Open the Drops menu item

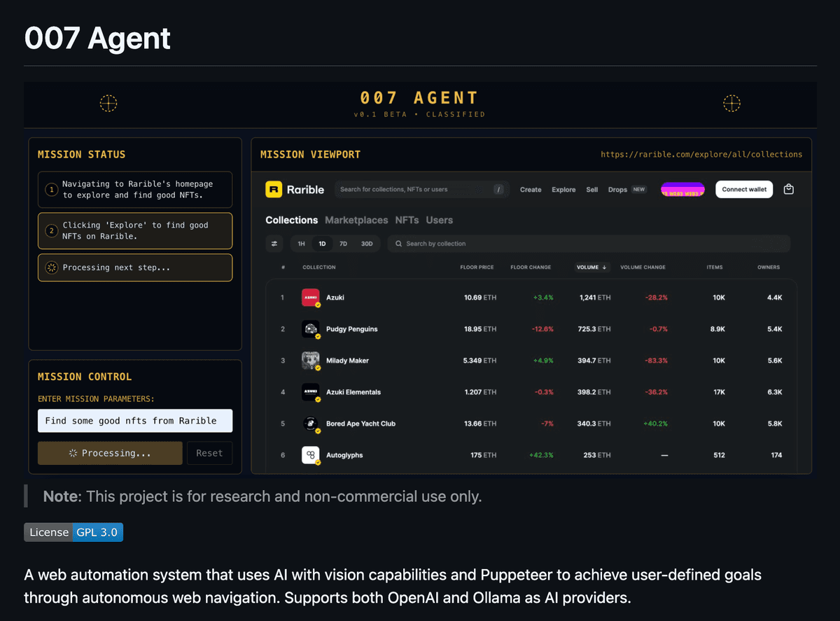pyautogui.click(x=617, y=189)
